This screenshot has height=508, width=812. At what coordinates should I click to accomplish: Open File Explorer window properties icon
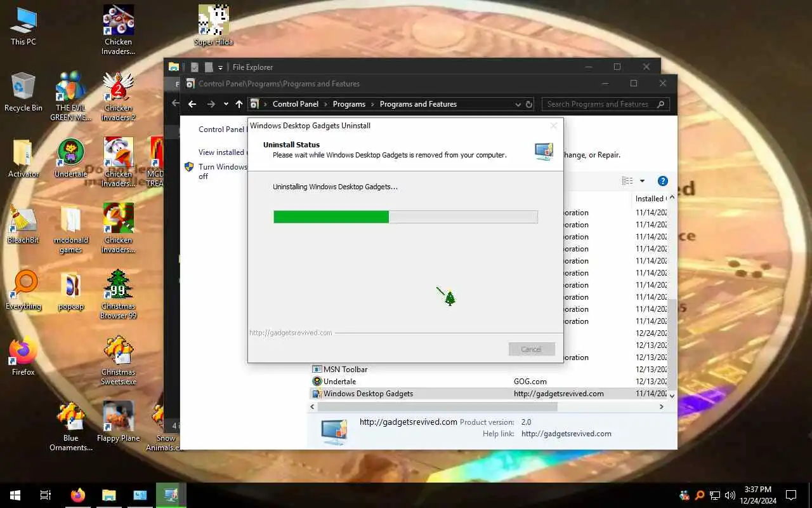[195, 67]
